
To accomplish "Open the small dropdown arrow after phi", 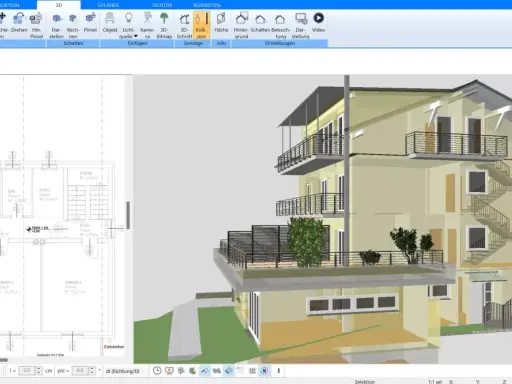I will click(99, 370).
